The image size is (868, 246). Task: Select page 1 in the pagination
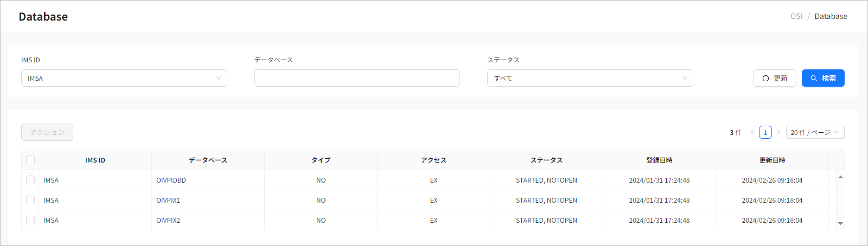tap(765, 132)
